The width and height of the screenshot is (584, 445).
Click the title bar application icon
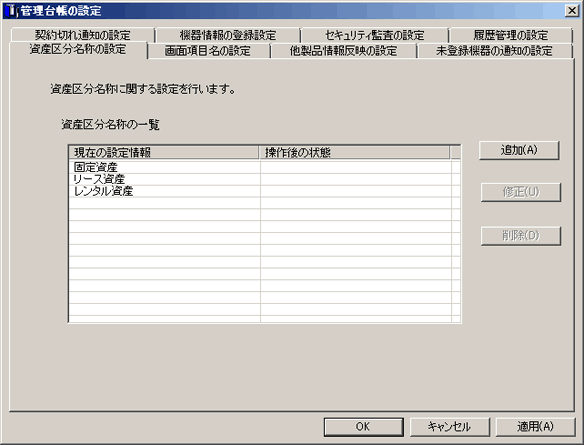[x=12, y=11]
